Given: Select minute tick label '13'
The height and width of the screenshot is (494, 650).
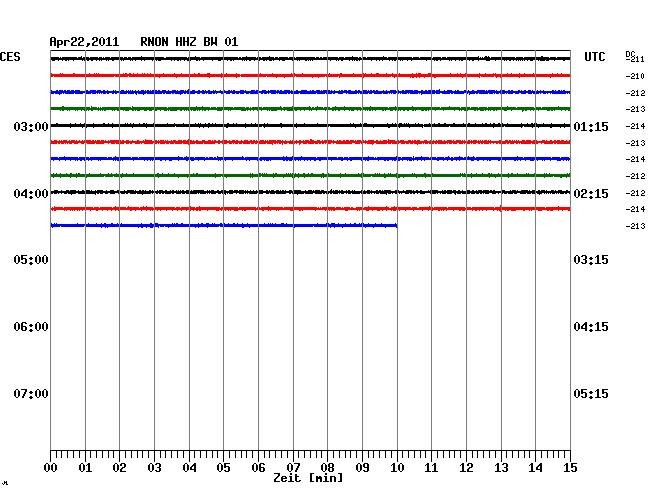Looking at the screenshot, I should tap(501, 467).
